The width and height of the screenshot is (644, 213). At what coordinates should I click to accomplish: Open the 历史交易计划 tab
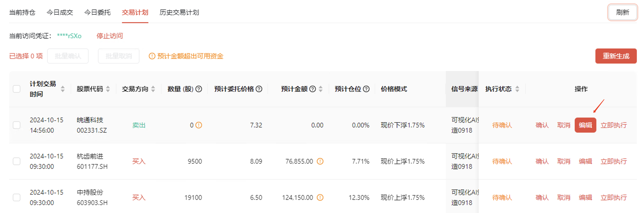pos(179,12)
